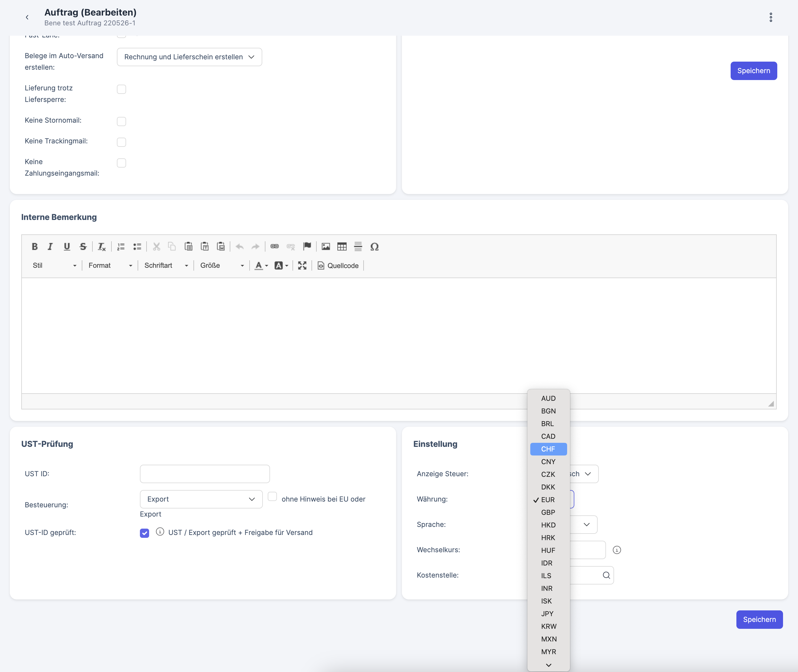Choose GBP in currency dropdown
The image size is (798, 672).
point(548,512)
